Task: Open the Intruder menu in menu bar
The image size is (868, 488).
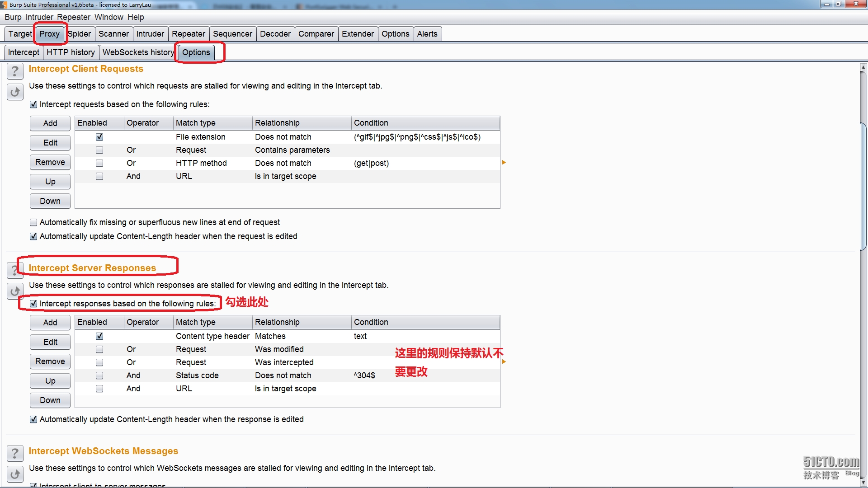Action: click(x=39, y=17)
